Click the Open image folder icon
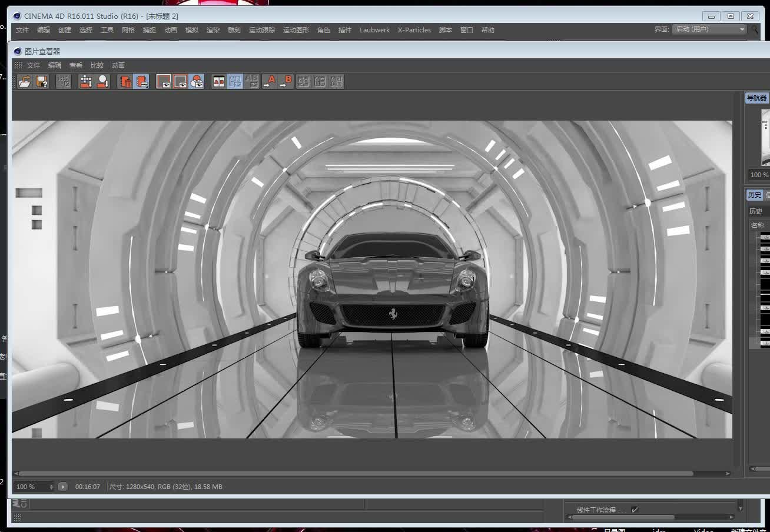This screenshot has height=532, width=770. [x=25, y=82]
